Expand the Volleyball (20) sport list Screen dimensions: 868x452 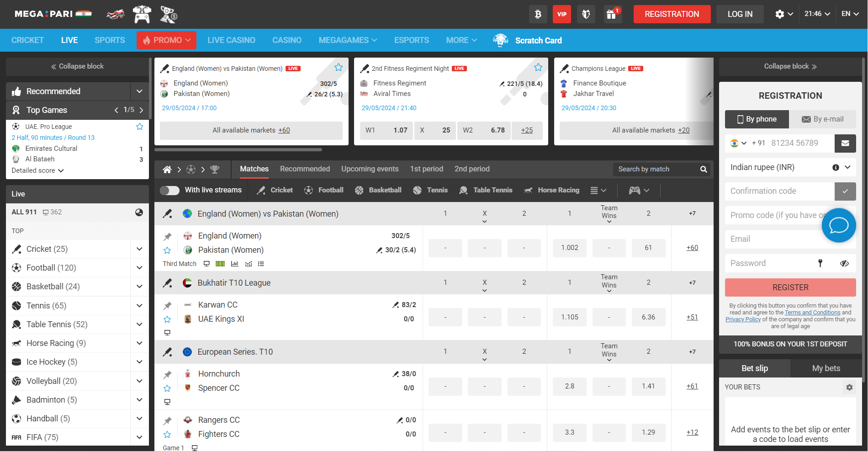139,381
